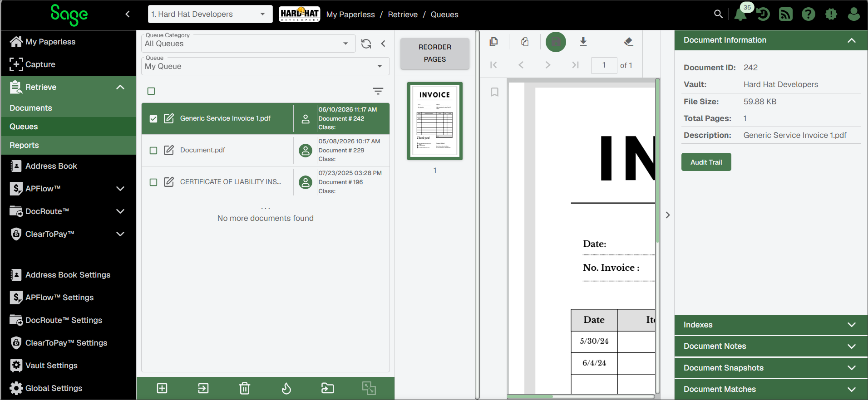This screenshot has width=868, height=400.
Task: Click the copy pages icon in viewer toolbar
Action: tap(493, 42)
